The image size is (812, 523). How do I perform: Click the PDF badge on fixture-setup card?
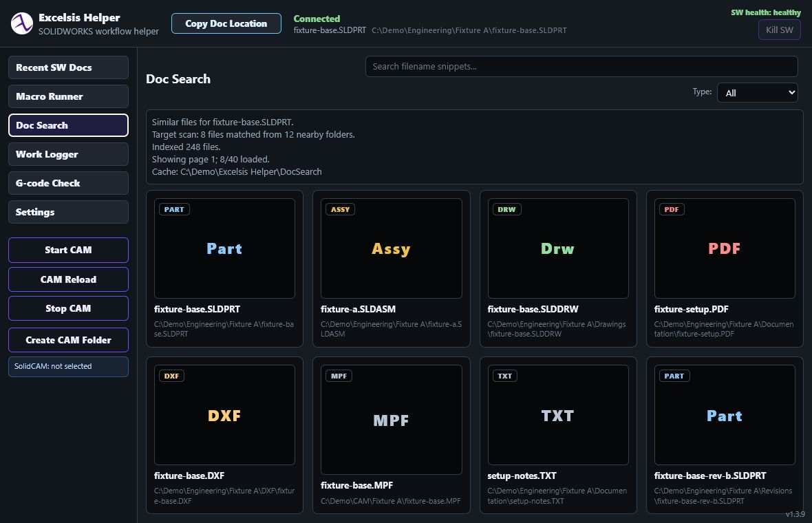tap(671, 209)
